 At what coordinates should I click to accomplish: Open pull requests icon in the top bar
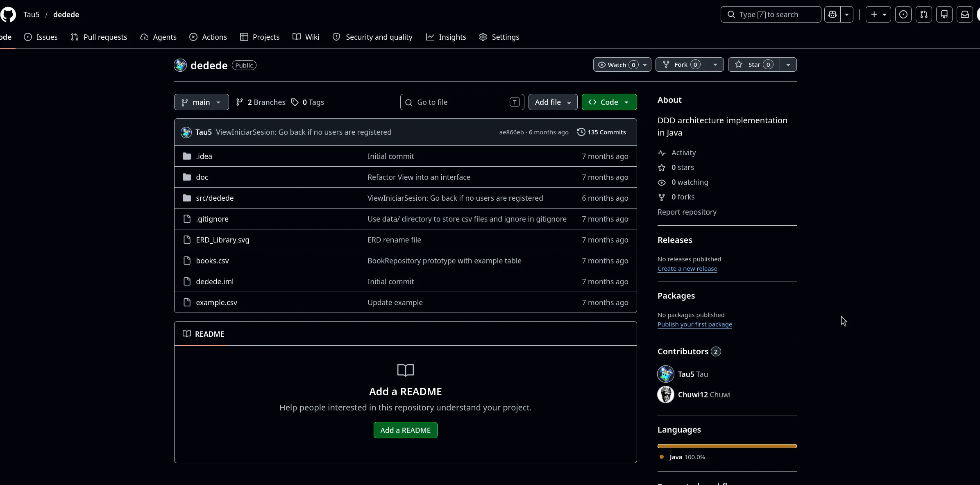click(x=923, y=14)
